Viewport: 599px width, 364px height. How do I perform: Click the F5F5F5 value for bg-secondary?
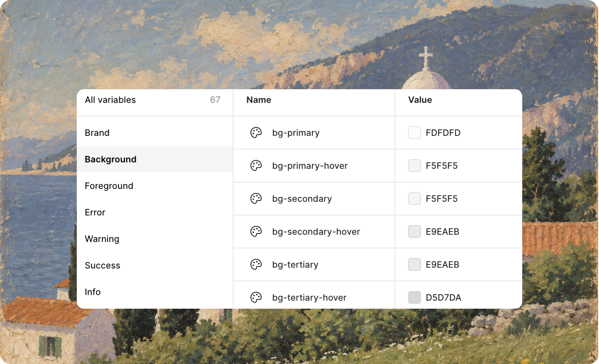click(442, 199)
